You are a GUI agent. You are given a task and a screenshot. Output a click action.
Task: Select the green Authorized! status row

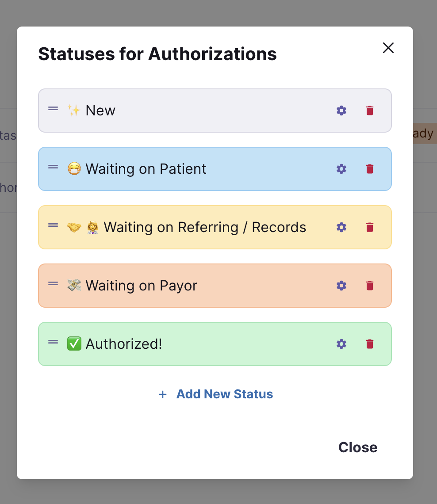click(215, 344)
